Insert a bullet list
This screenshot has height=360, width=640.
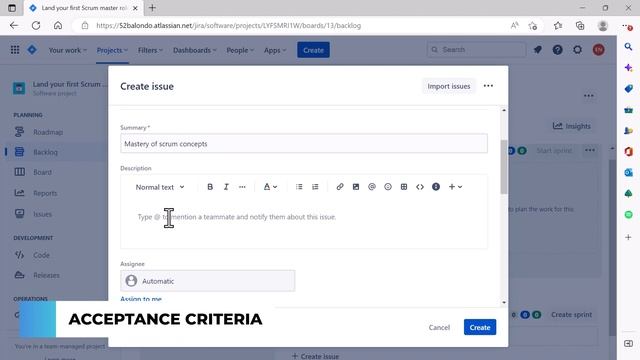click(299, 187)
